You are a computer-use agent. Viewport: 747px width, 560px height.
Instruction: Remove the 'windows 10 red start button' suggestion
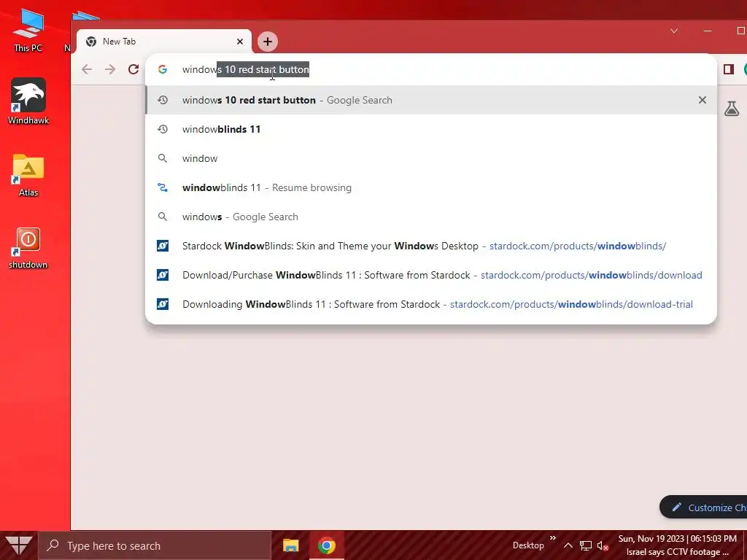click(x=703, y=100)
